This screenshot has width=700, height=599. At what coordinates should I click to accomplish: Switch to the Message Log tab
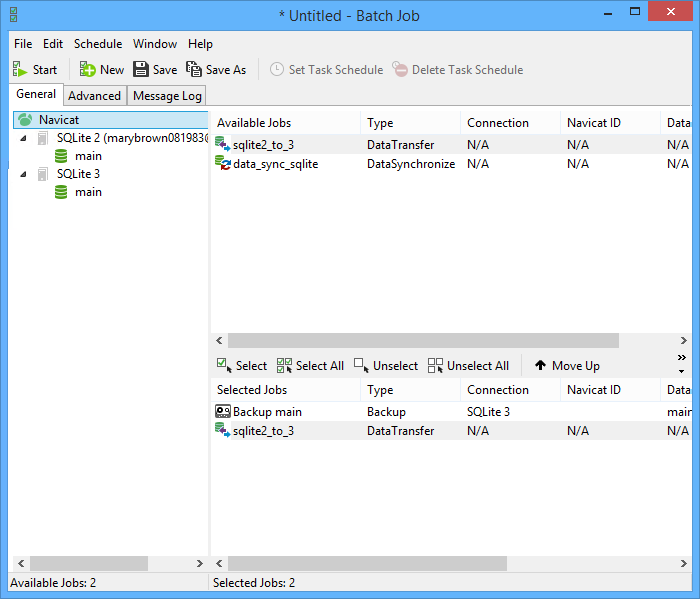tap(167, 96)
